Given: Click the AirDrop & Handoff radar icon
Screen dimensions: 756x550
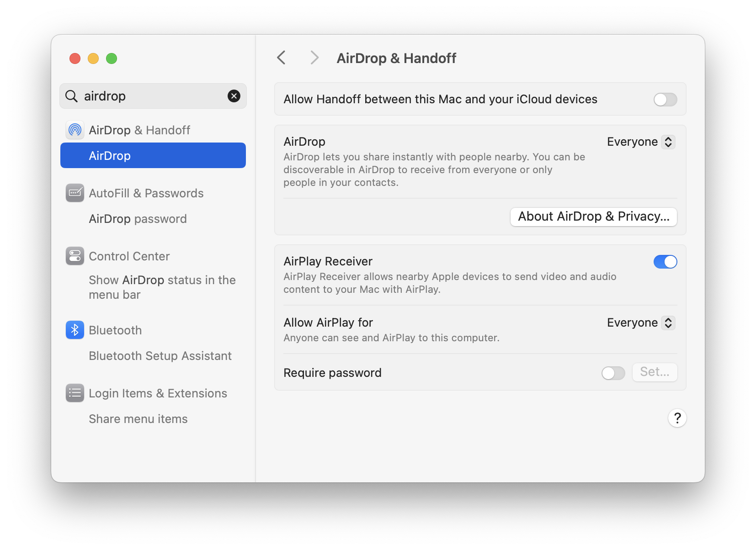Looking at the screenshot, I should point(75,130).
